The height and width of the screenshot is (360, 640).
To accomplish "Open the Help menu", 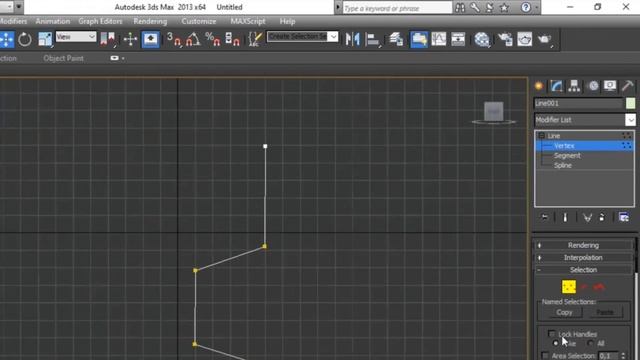I will 287,21.
